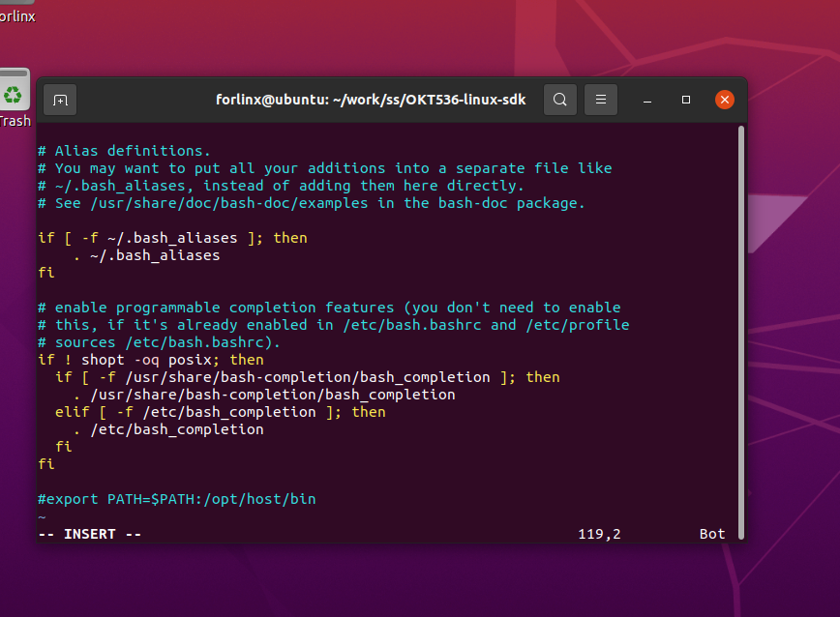Click the '119,2' cursor position indicator
Image resolution: width=840 pixels, height=617 pixels.
[599, 534]
